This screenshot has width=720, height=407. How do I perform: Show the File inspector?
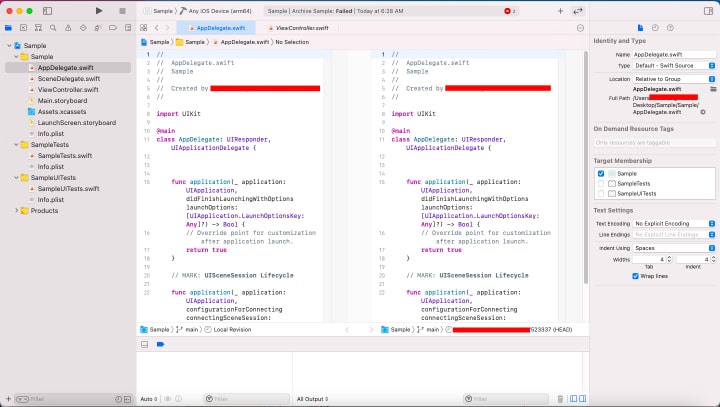click(640, 28)
